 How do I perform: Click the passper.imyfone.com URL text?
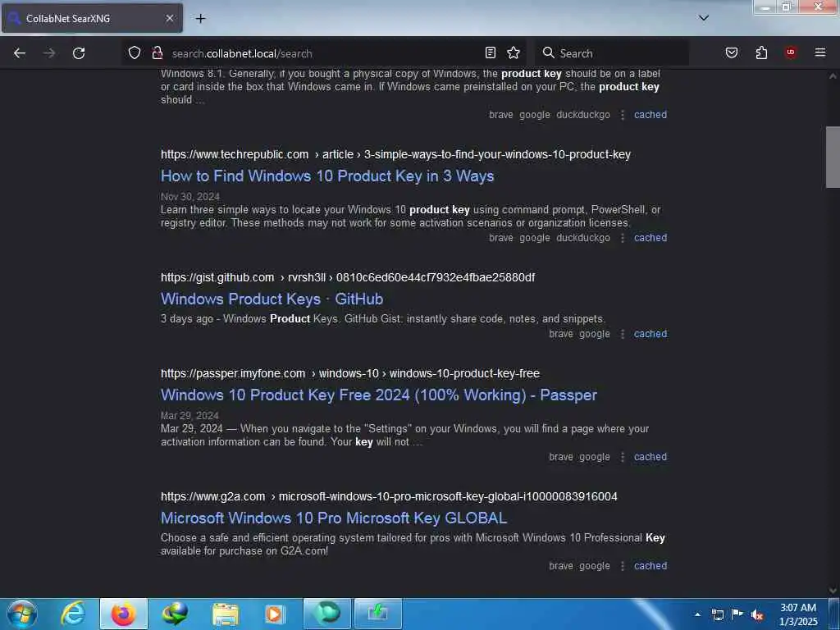pos(233,373)
